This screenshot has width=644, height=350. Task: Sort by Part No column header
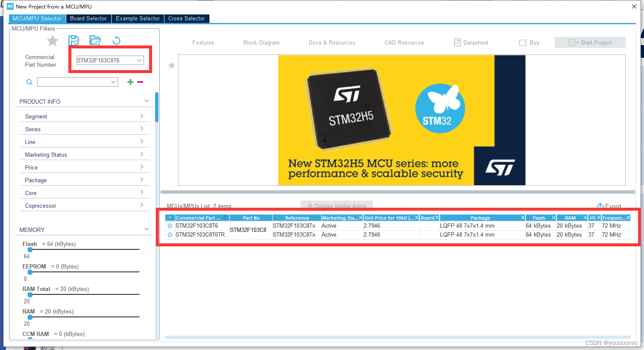click(x=251, y=218)
